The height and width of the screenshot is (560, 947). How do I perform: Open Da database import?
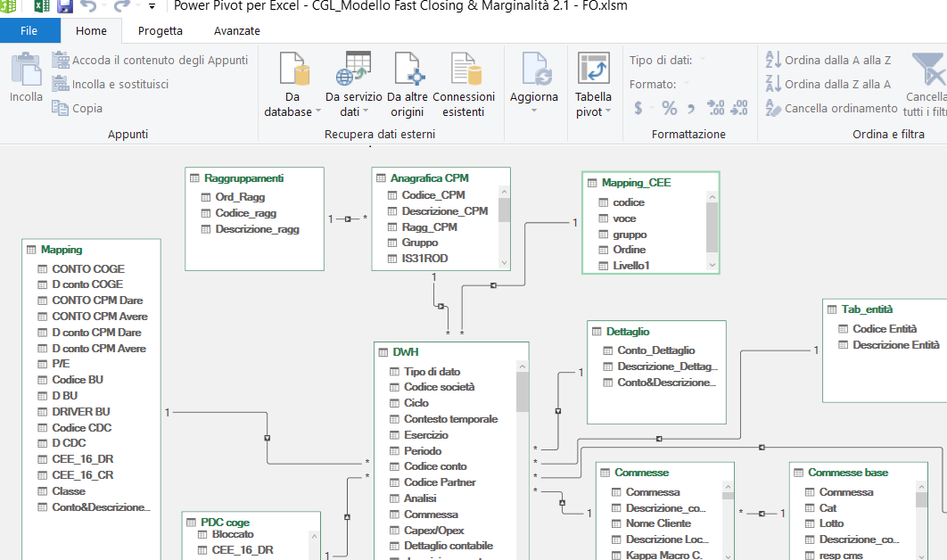[292, 85]
